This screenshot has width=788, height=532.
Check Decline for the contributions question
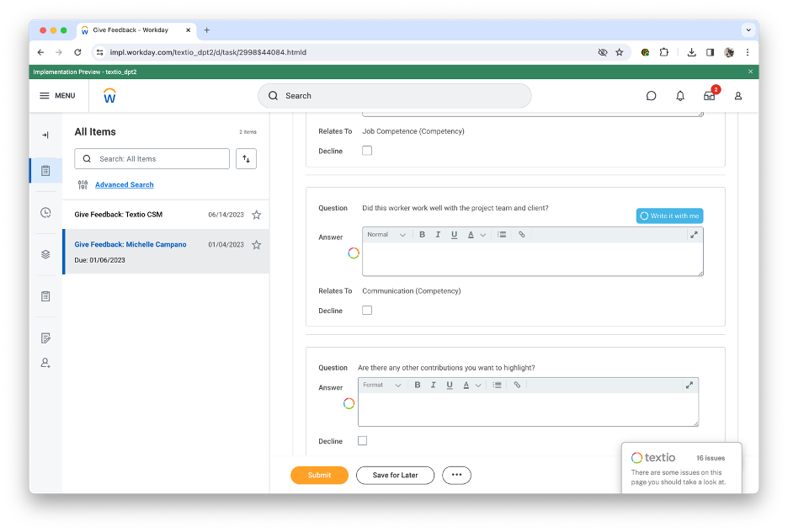coord(362,440)
